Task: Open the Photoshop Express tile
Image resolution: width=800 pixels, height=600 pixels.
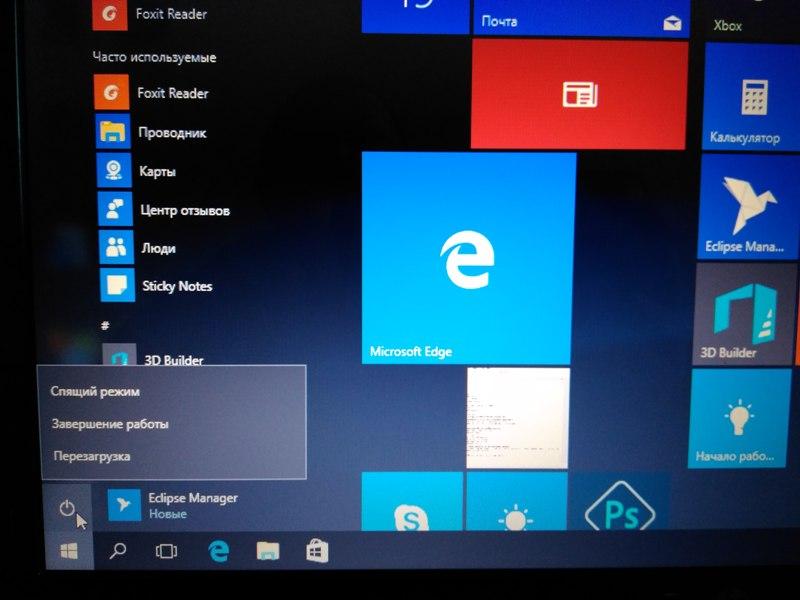Action: point(619,502)
